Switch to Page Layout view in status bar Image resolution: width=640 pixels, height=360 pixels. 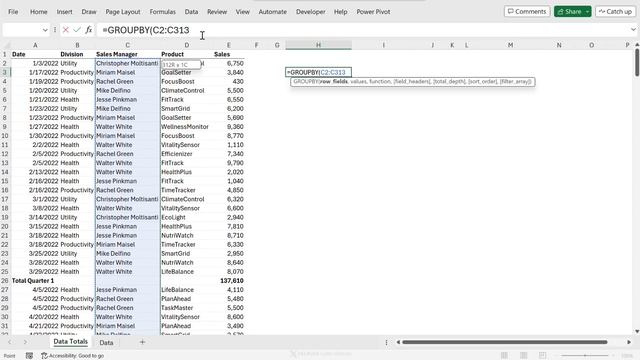523,356
